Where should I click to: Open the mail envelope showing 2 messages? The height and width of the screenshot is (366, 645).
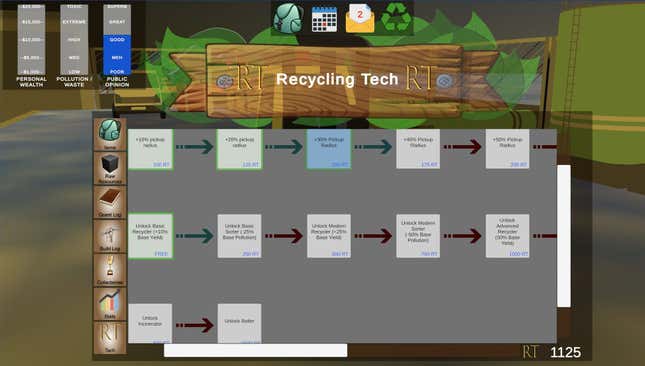click(x=360, y=19)
